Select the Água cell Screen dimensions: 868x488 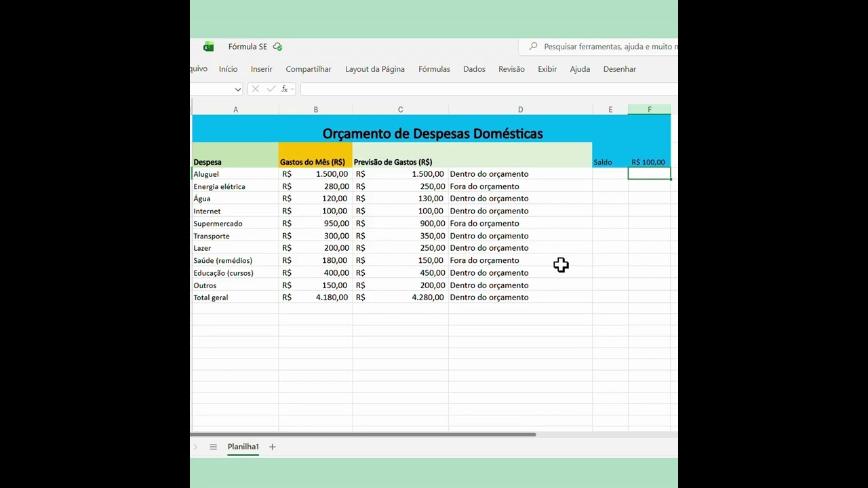click(235, 199)
